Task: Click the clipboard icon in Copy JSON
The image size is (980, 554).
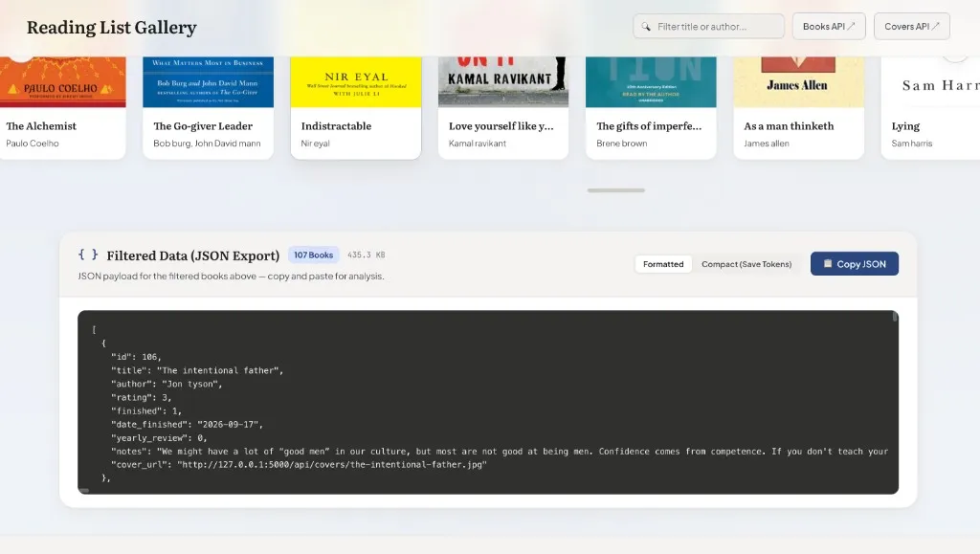Action: (828, 263)
